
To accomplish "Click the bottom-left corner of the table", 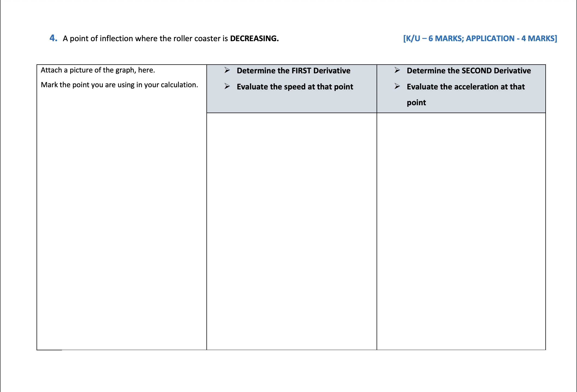I will click(37, 350).
